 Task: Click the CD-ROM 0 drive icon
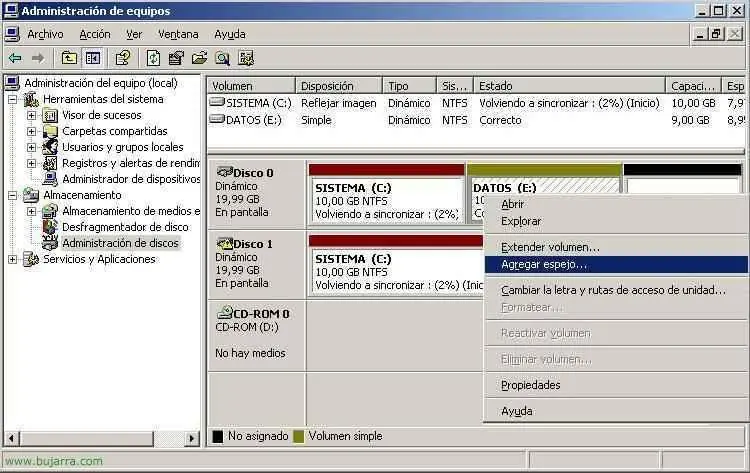(x=224, y=313)
